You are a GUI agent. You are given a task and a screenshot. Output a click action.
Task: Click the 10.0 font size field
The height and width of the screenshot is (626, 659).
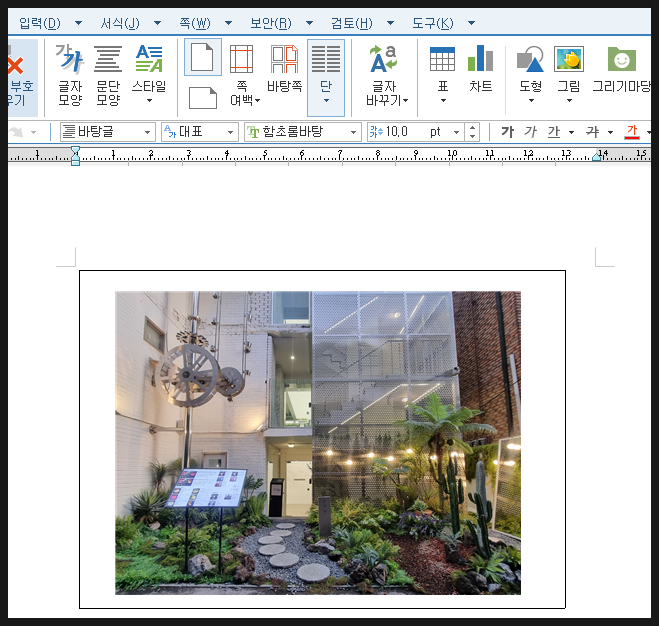397,132
